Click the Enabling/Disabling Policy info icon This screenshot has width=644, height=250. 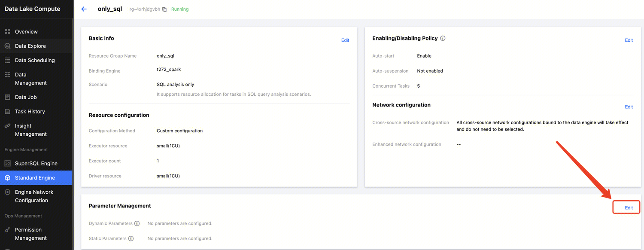[x=443, y=38]
